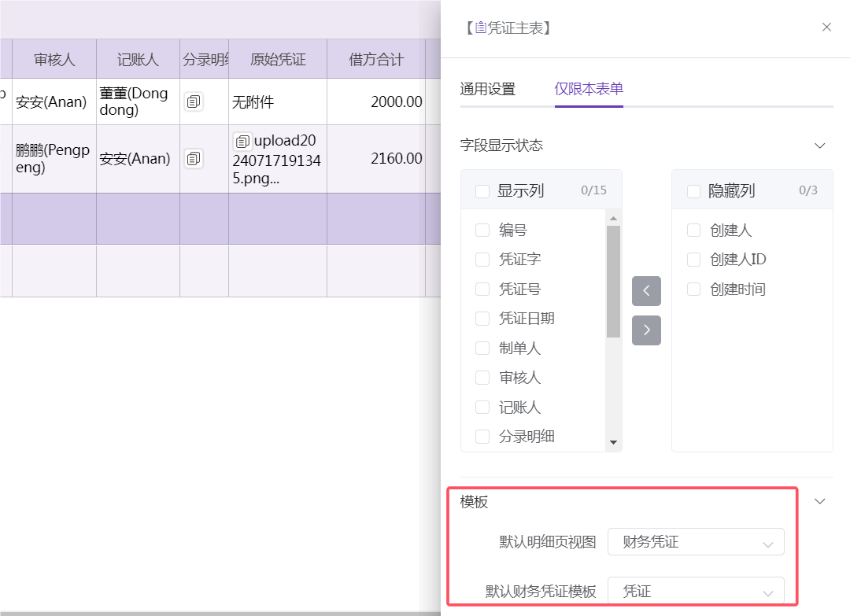The image size is (850, 616).
Task: Click the 记账人 column header
Action: pyautogui.click(x=139, y=59)
